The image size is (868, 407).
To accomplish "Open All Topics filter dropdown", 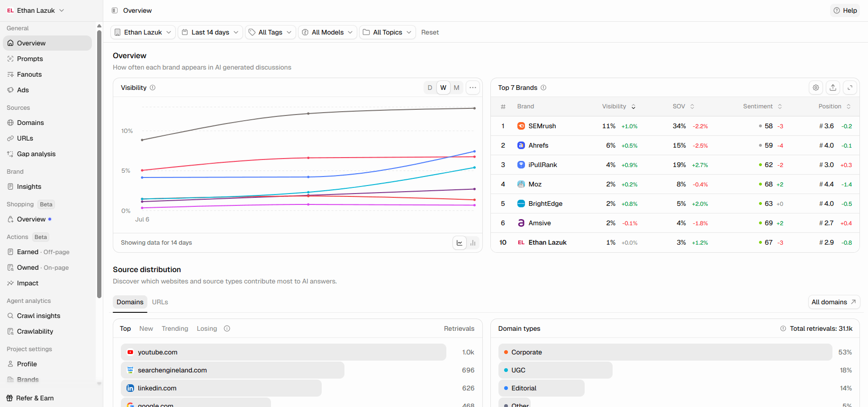I will [x=388, y=32].
